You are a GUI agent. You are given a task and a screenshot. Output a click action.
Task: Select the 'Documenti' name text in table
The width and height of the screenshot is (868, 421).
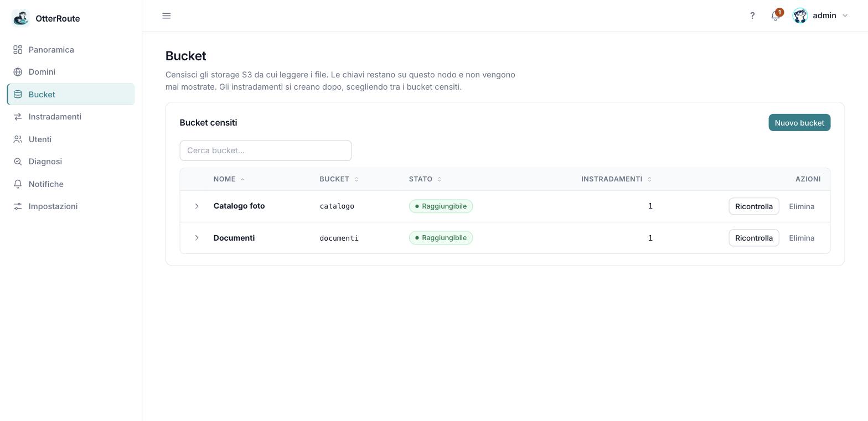point(234,238)
